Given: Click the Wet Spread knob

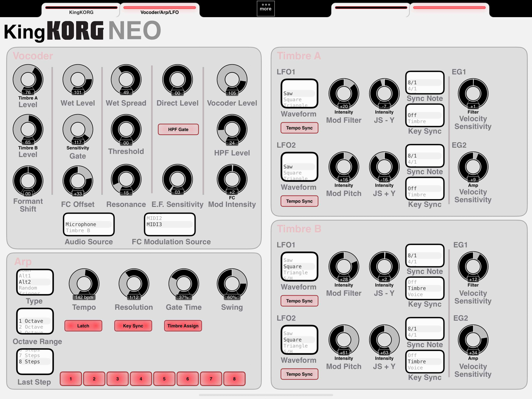Looking at the screenshot, I should 126,79.
